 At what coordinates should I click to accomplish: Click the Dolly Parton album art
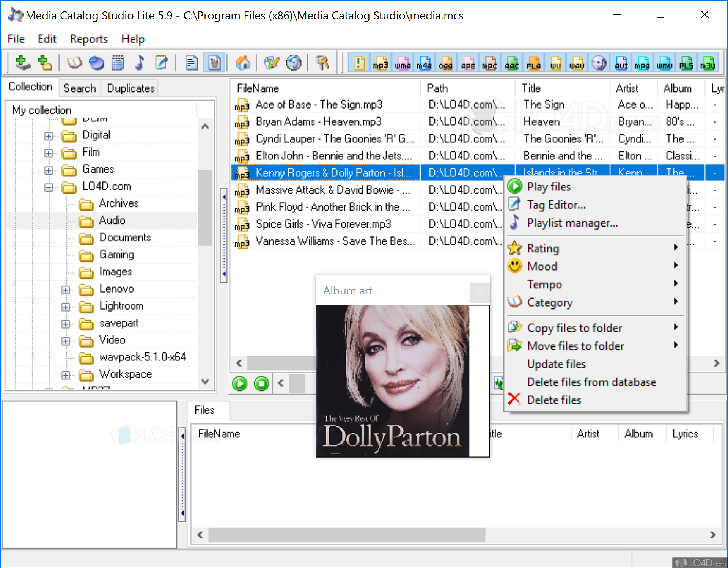[x=392, y=381]
